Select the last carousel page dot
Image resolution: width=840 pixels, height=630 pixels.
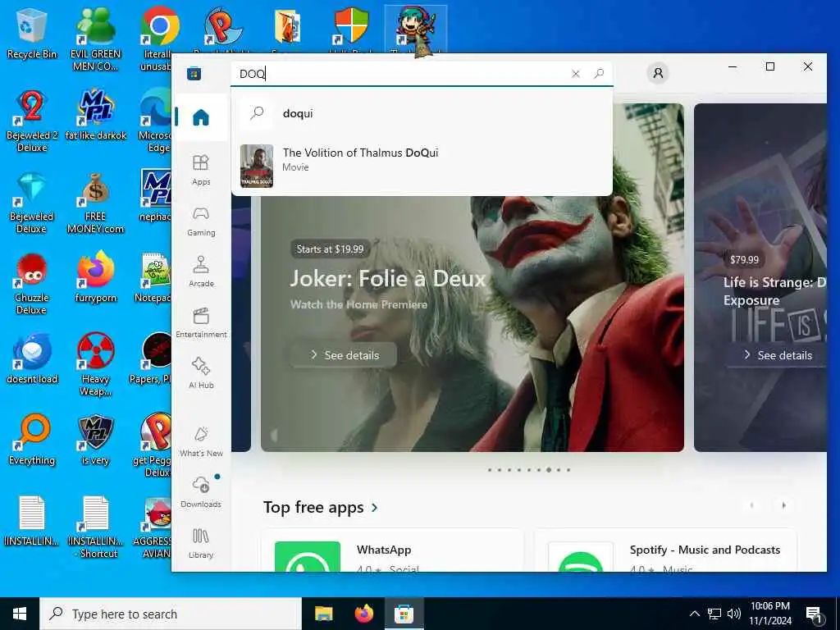coord(568,470)
